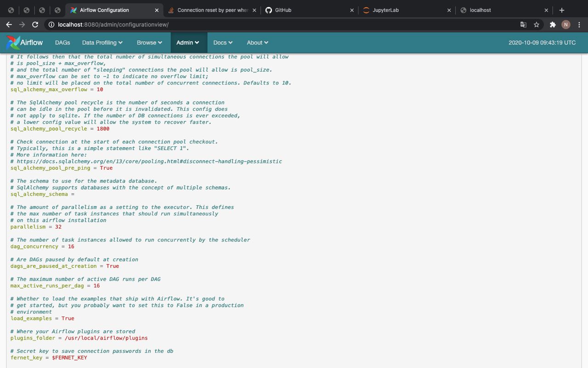Screen dimensions: 588x368
Task: Click the sql_alchemy_schema setting
Action: coord(42,194)
